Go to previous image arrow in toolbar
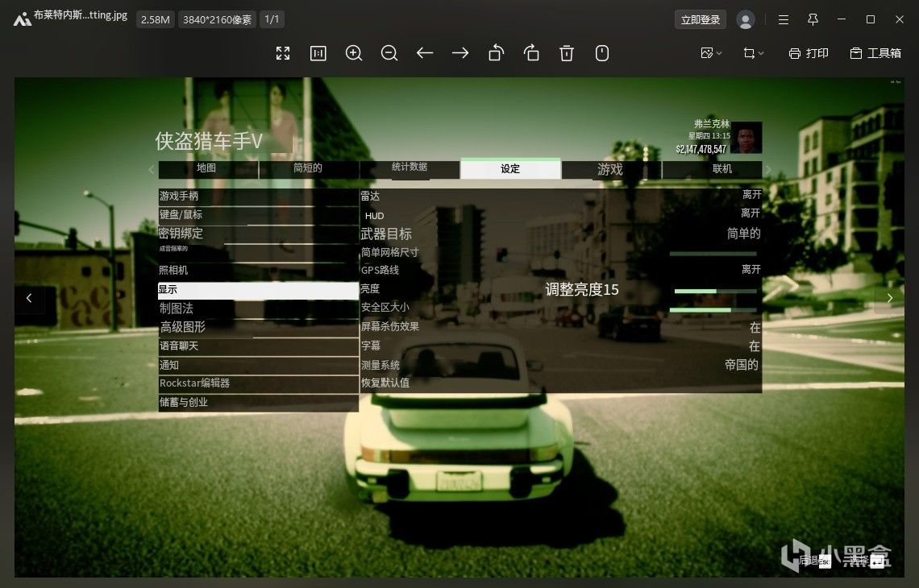 tap(425, 53)
